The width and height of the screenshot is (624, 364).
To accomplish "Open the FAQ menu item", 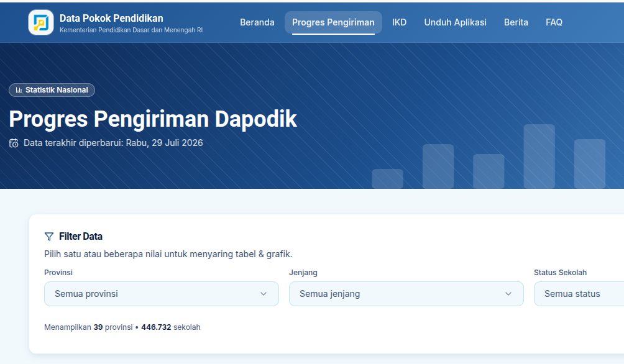I will point(554,22).
